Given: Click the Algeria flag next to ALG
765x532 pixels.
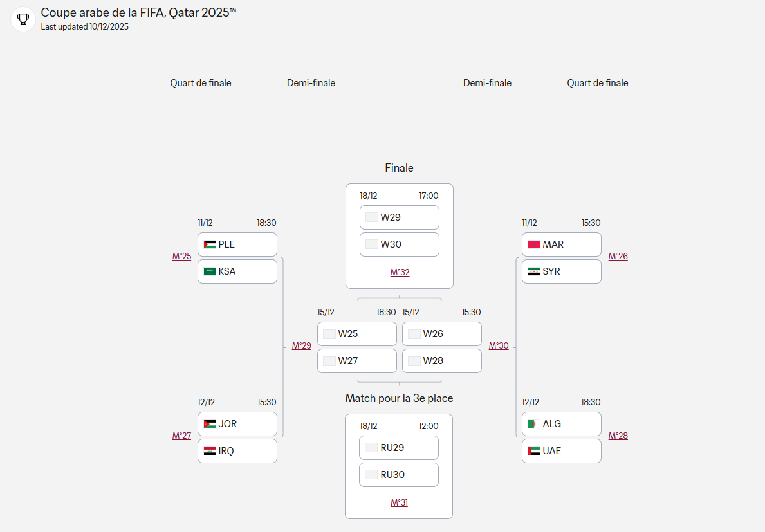Looking at the screenshot, I should (534, 424).
